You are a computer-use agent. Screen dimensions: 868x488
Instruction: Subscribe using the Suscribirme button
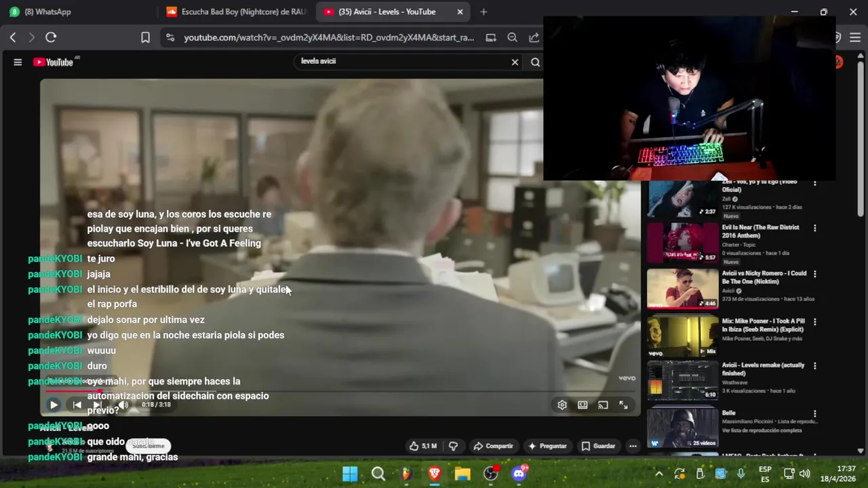pyautogui.click(x=149, y=446)
